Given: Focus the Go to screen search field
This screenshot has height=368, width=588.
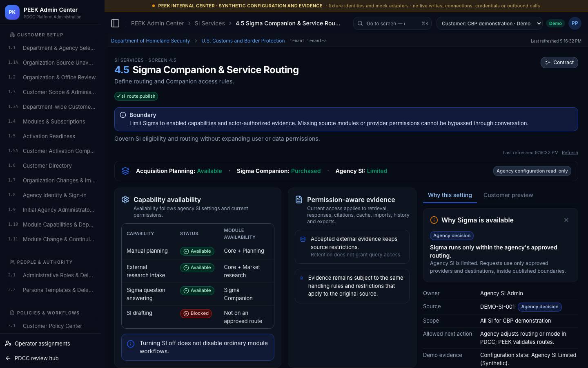Looking at the screenshot, I should [392, 23].
